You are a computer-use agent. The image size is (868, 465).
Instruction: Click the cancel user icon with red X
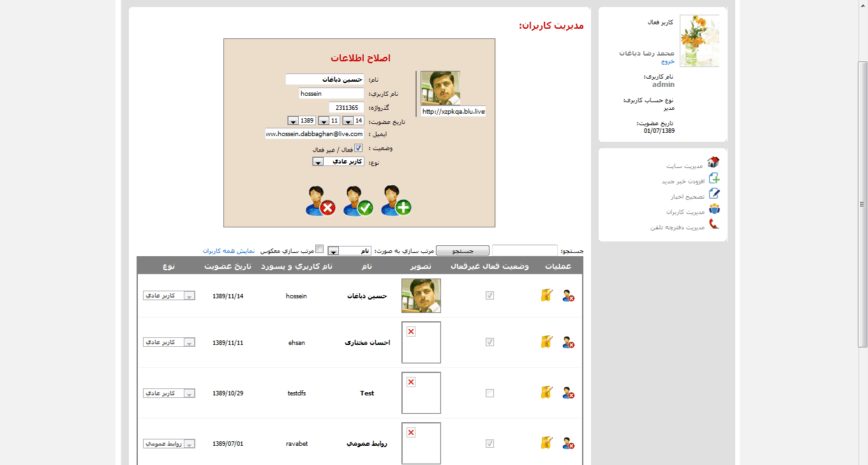tap(320, 201)
